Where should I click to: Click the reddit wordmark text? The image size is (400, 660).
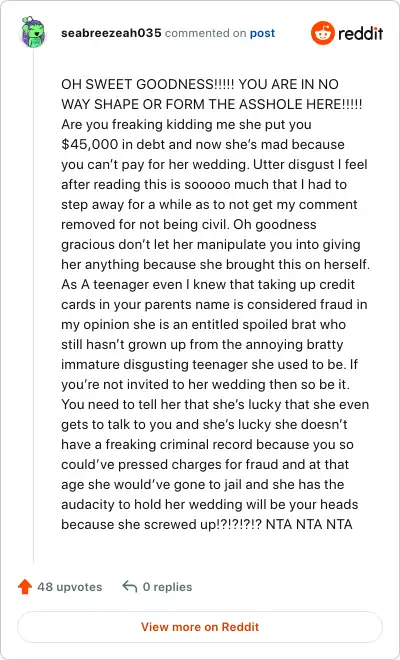[361, 33]
